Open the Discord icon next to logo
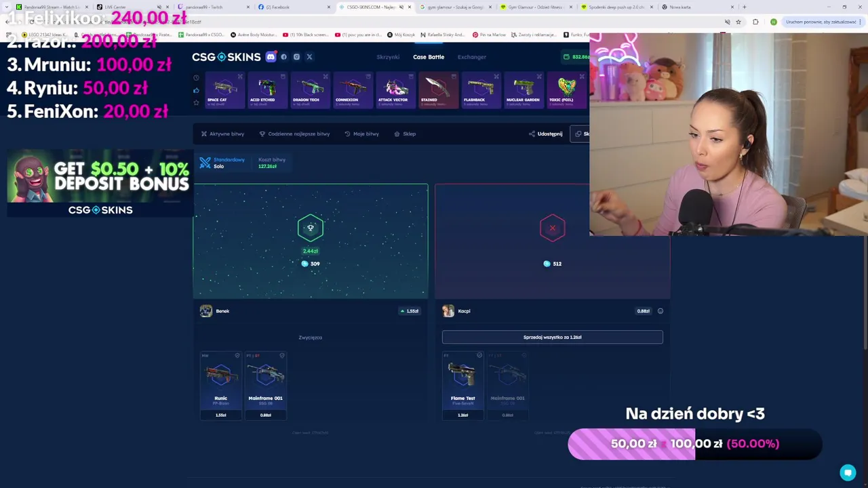The image size is (868, 488). point(271,57)
